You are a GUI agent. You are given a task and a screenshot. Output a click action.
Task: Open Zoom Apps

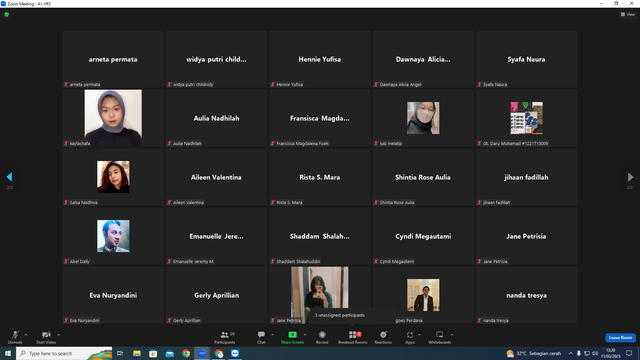409,337
